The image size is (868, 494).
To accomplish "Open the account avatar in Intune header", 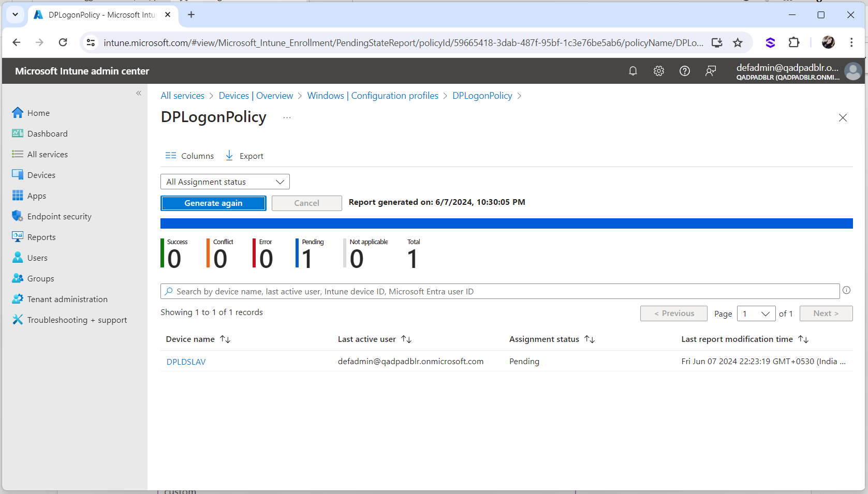I will (x=853, y=71).
